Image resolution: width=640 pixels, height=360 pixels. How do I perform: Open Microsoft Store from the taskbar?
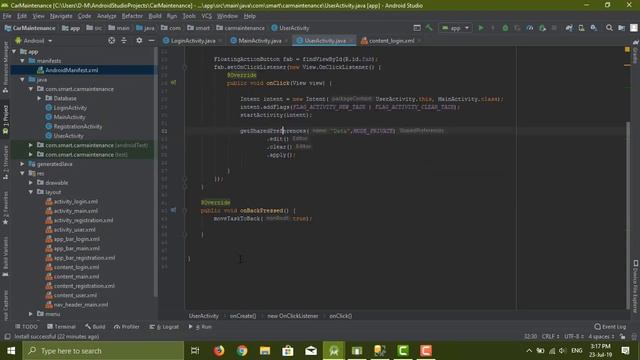pos(288,351)
